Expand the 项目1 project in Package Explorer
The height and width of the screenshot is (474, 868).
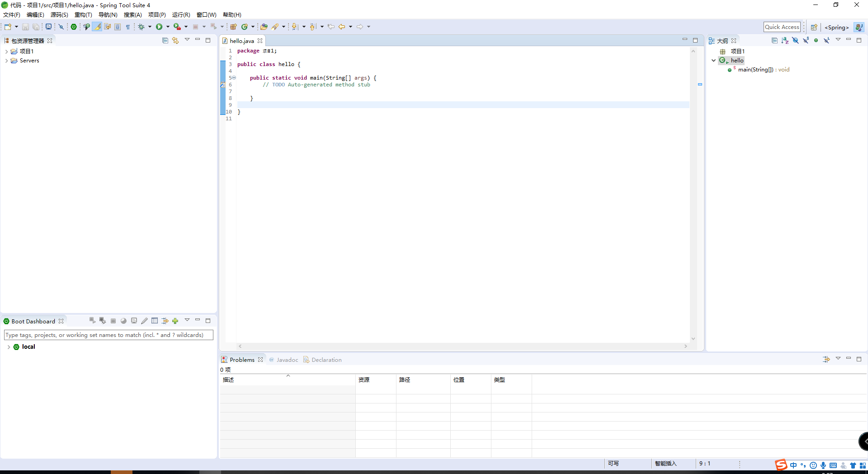pos(7,51)
